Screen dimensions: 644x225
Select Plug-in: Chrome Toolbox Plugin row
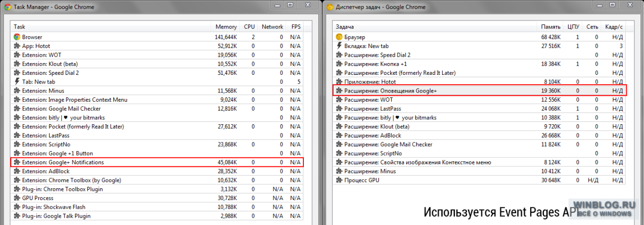[157, 189]
